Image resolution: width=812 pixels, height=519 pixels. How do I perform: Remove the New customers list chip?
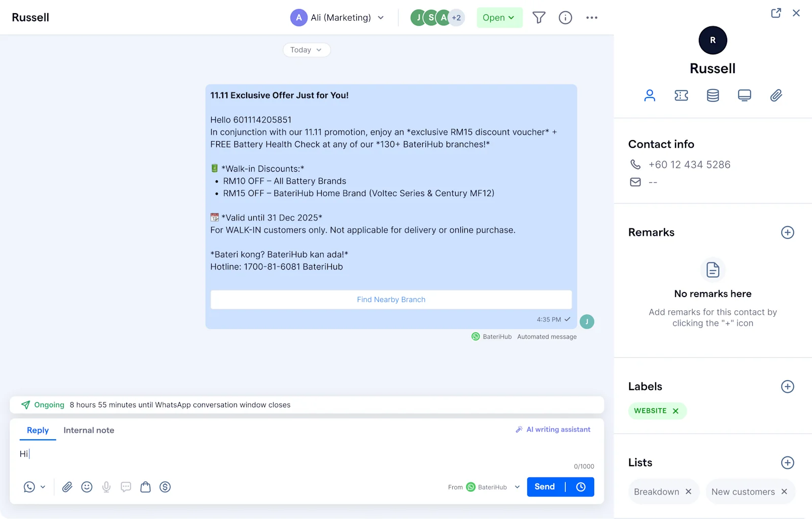(785, 492)
